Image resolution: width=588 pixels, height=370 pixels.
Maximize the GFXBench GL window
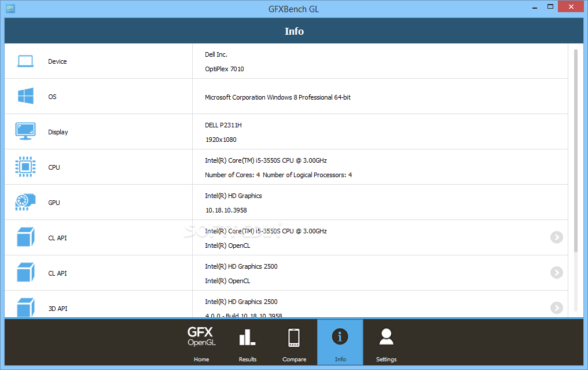tap(550, 6)
